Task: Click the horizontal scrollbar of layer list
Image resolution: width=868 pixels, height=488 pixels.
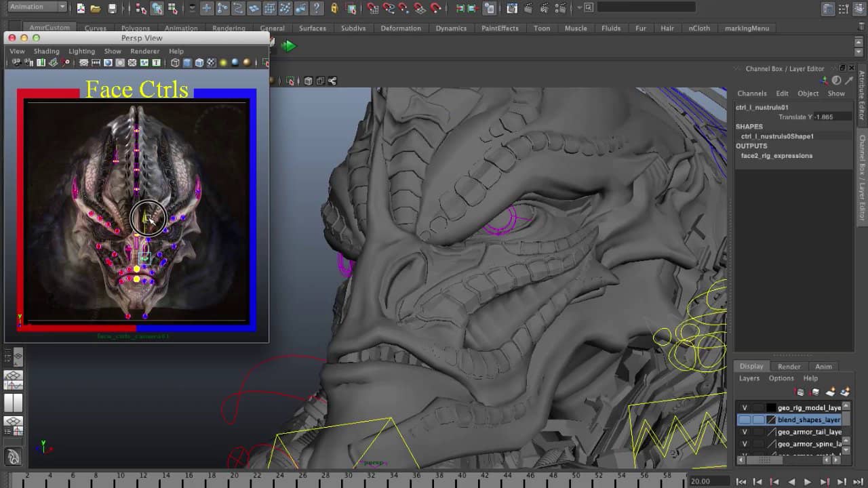Action: pos(765,460)
